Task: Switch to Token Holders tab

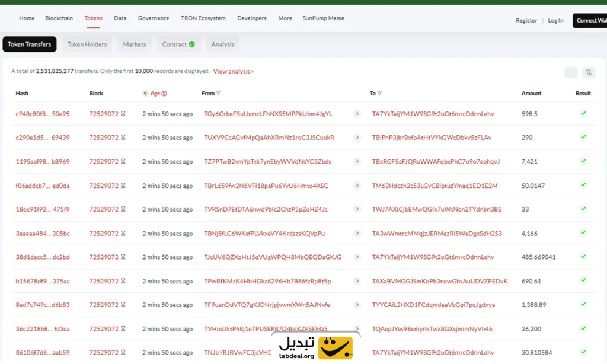Action: 87,44
